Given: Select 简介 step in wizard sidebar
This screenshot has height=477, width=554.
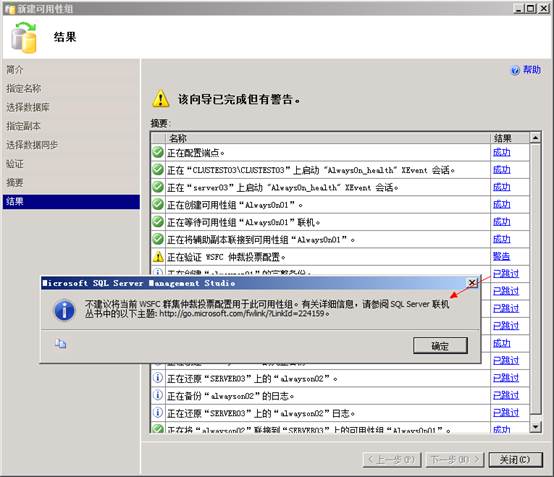Looking at the screenshot, I should pyautogui.click(x=15, y=70).
